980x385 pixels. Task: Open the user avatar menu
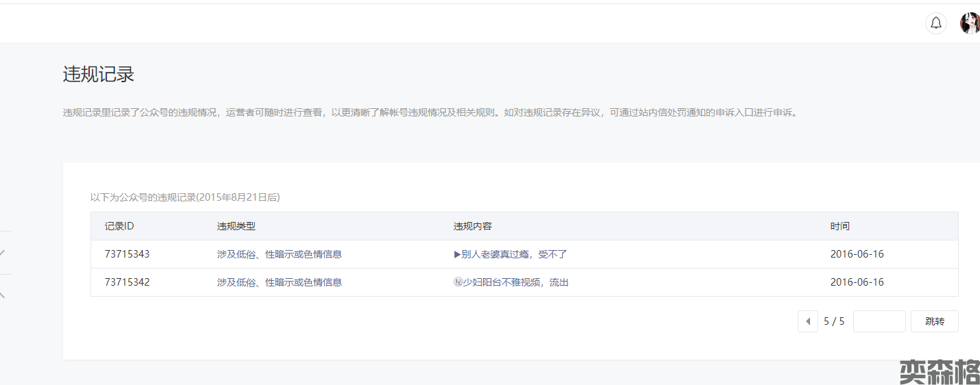970,23
